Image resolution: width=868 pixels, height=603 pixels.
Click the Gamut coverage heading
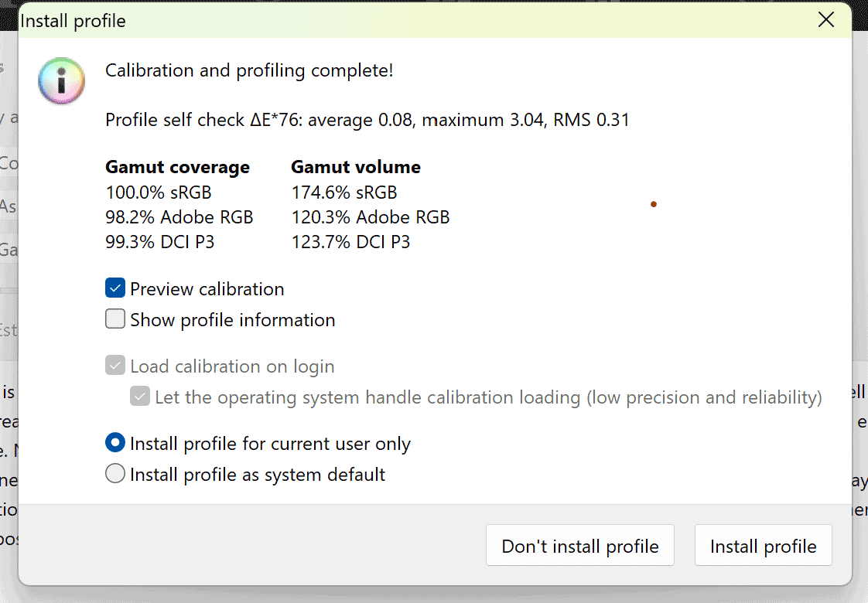(x=177, y=167)
